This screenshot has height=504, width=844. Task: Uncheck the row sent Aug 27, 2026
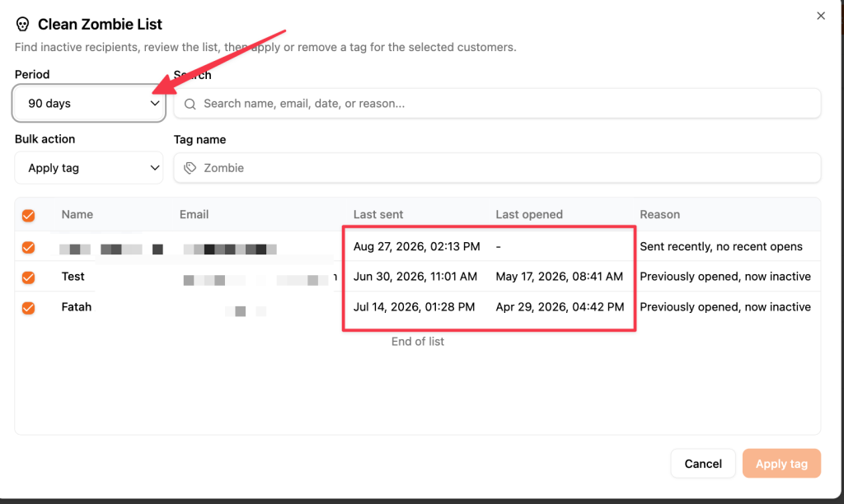click(29, 247)
